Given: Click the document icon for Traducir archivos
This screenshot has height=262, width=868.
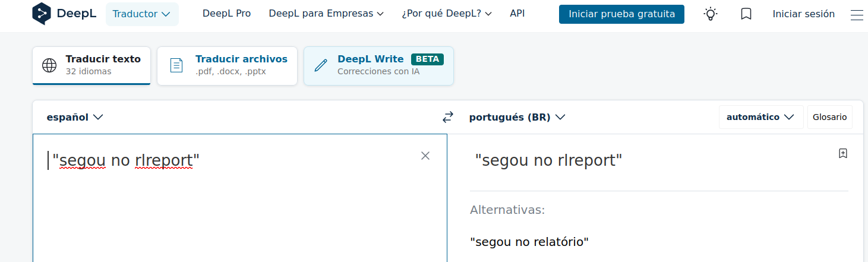Looking at the screenshot, I should (x=176, y=65).
